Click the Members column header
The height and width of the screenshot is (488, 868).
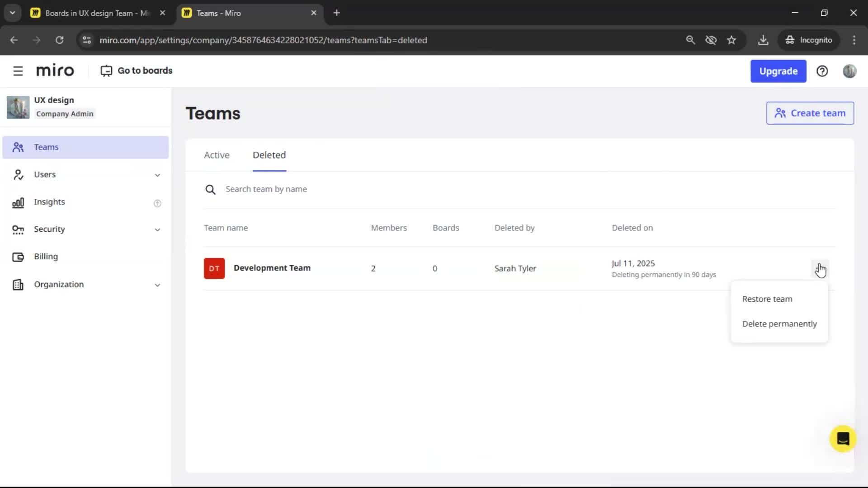click(x=389, y=228)
